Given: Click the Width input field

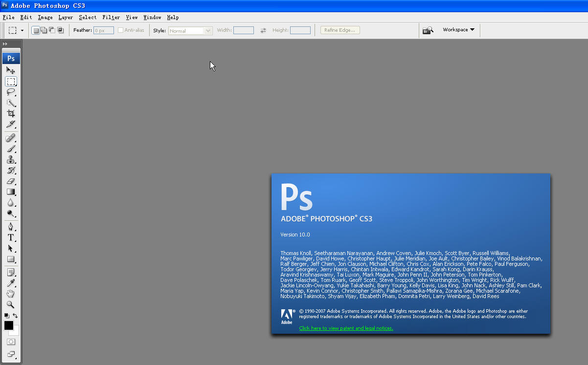Looking at the screenshot, I should coord(244,30).
